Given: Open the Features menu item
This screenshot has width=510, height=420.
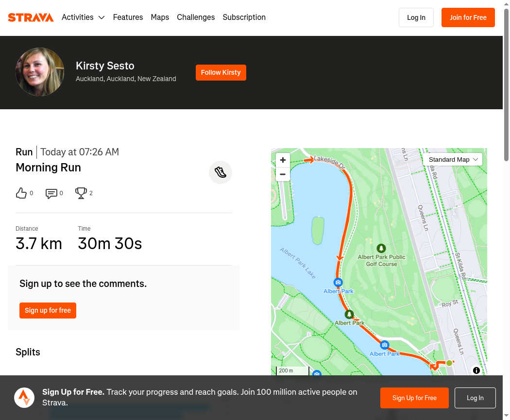Looking at the screenshot, I should 128,17.
